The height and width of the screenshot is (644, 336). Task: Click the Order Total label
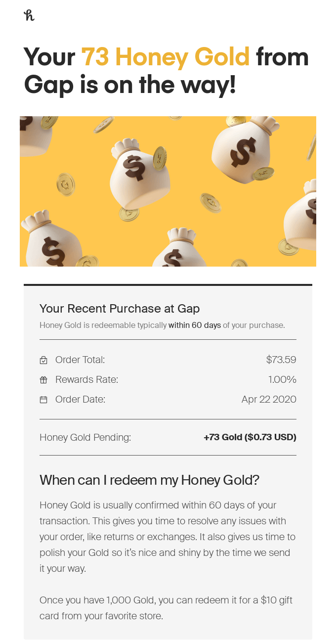coord(80,360)
